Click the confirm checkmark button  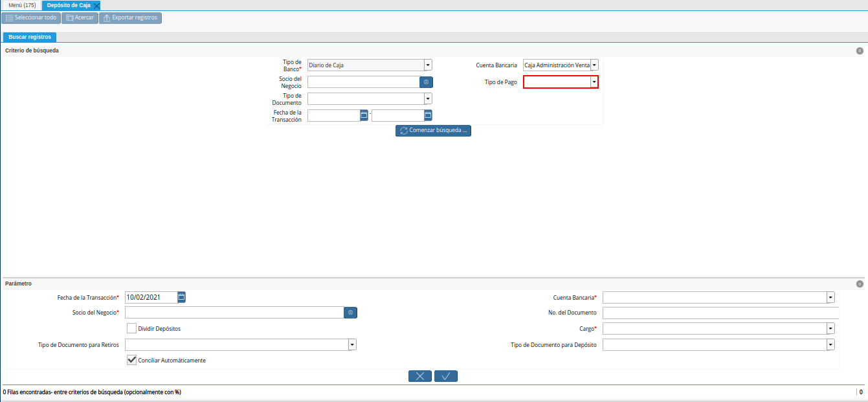tap(446, 376)
